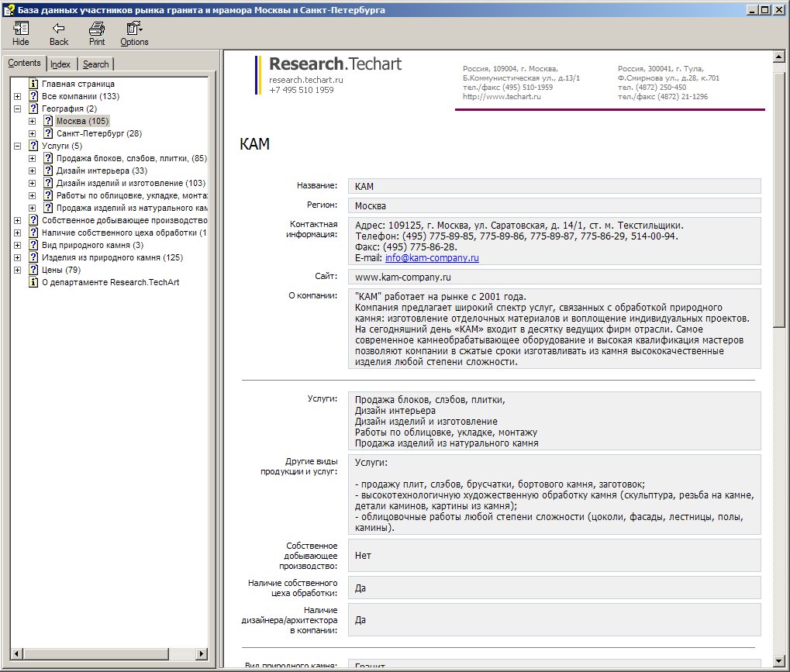Click the icon beside Продажа изделий из натурального
This screenshot has height=672, width=790.
tap(48, 208)
